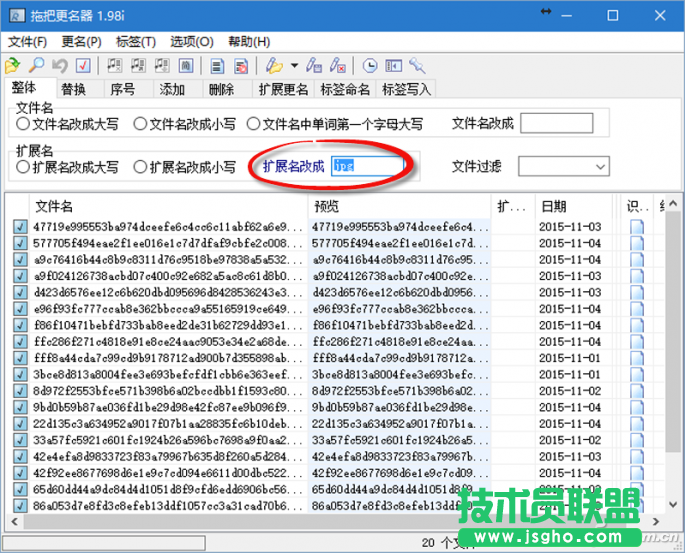The height and width of the screenshot is (553, 685).
Task: Open the '更名(P)' menu
Action: [x=81, y=42]
